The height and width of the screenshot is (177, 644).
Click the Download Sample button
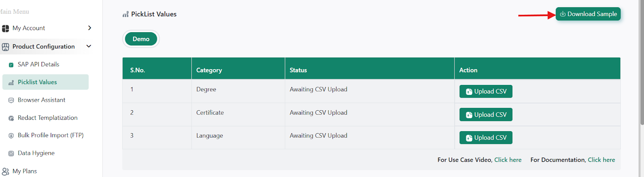pos(588,14)
